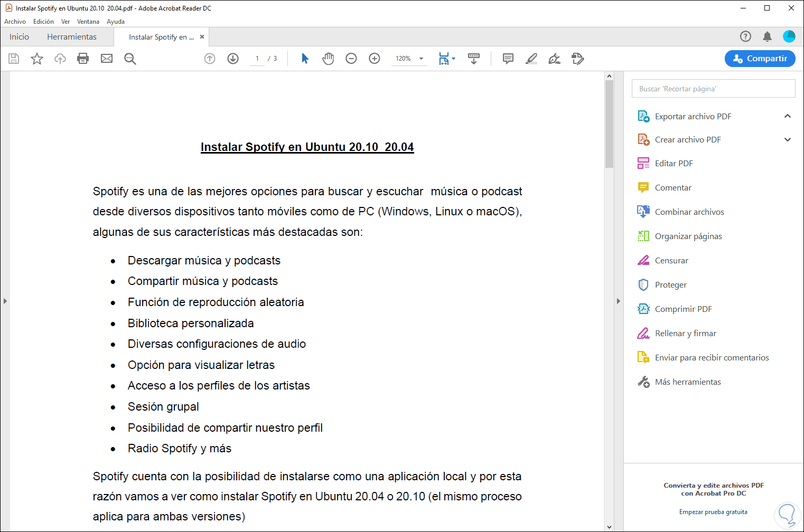
Task: Click the document scrollbar up arrow
Action: [x=609, y=76]
